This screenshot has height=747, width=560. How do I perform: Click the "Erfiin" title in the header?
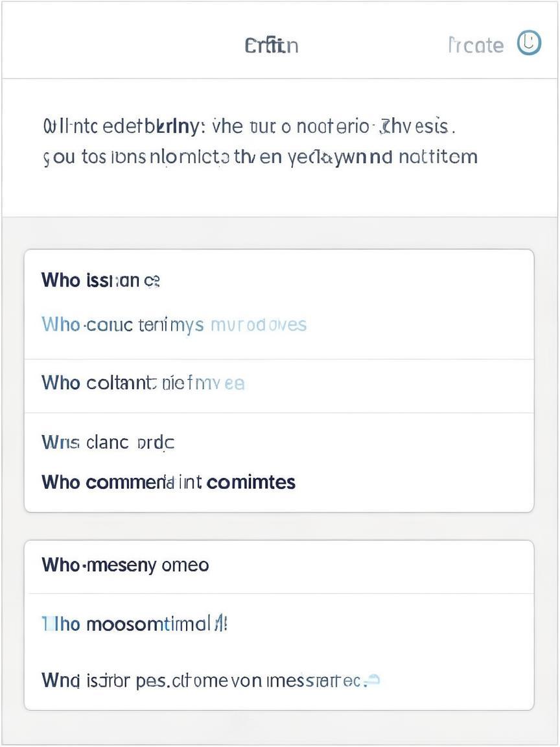(x=272, y=45)
